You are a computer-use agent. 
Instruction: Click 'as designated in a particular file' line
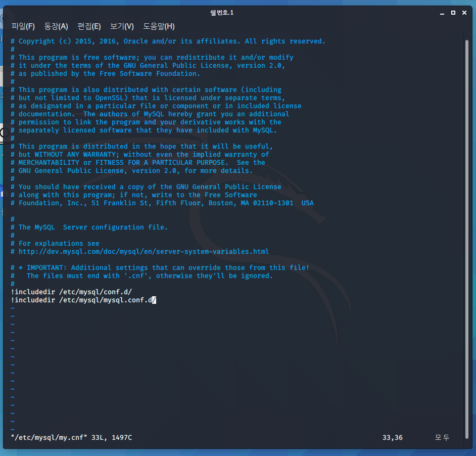[x=156, y=106]
